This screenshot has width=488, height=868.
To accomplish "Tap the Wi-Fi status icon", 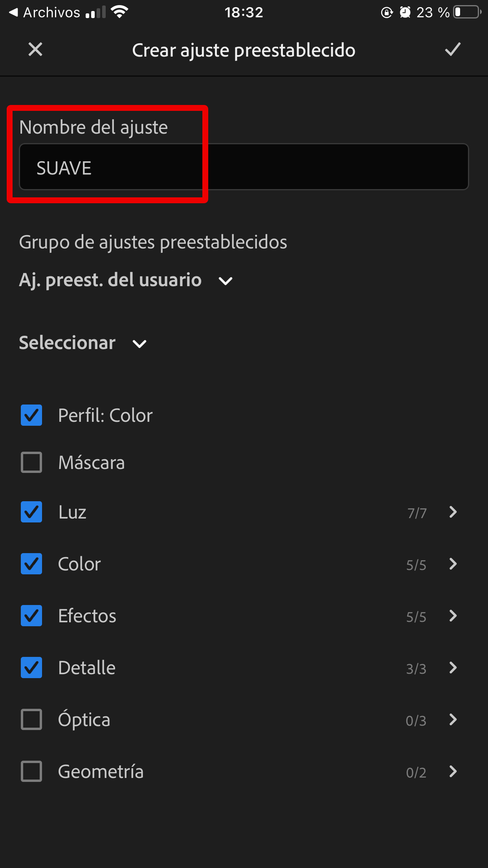I will [119, 12].
